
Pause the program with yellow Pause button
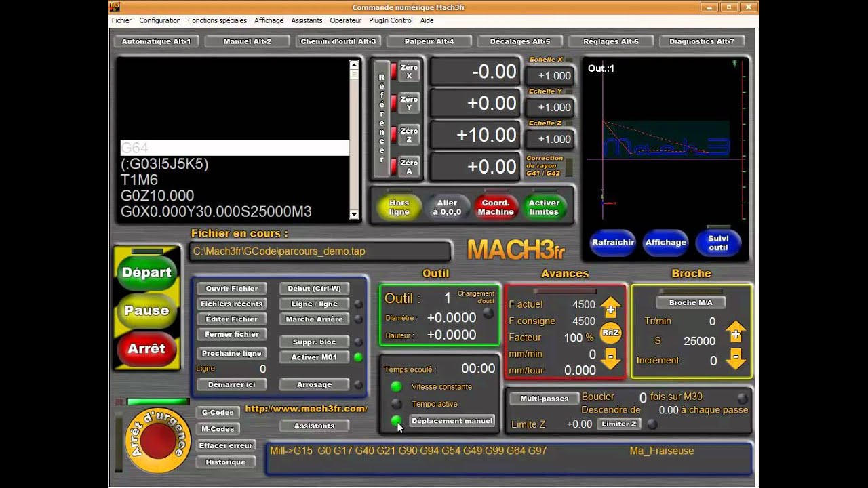(x=146, y=310)
